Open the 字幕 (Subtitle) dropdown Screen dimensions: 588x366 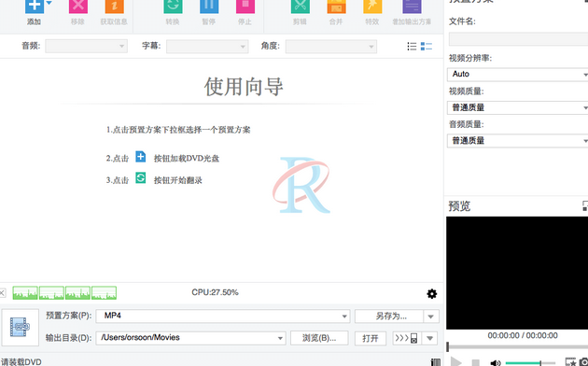click(x=207, y=47)
